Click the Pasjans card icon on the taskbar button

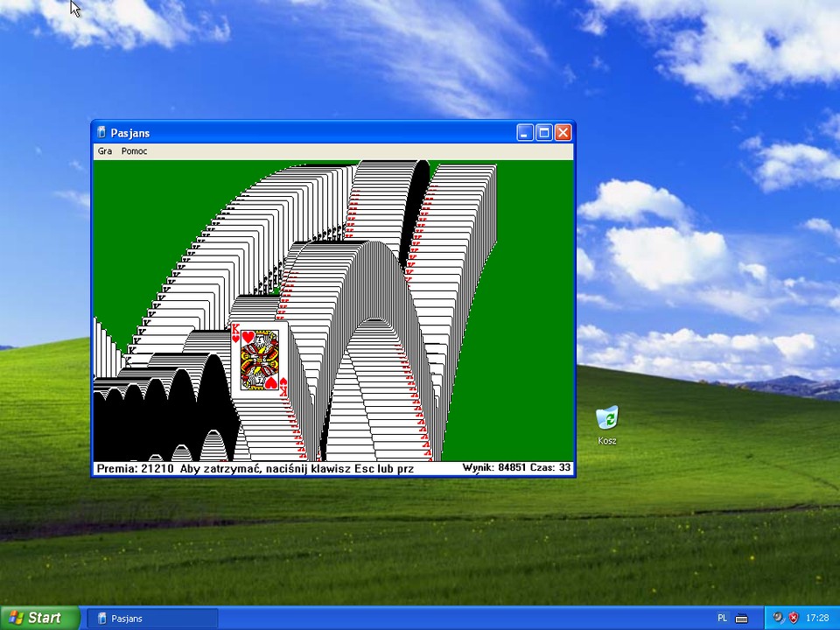104,618
